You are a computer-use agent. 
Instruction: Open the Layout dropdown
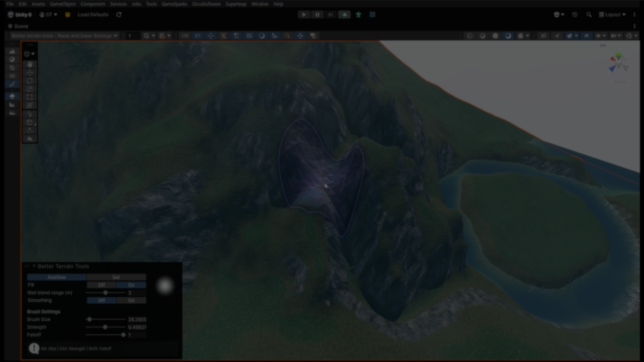[612, 15]
